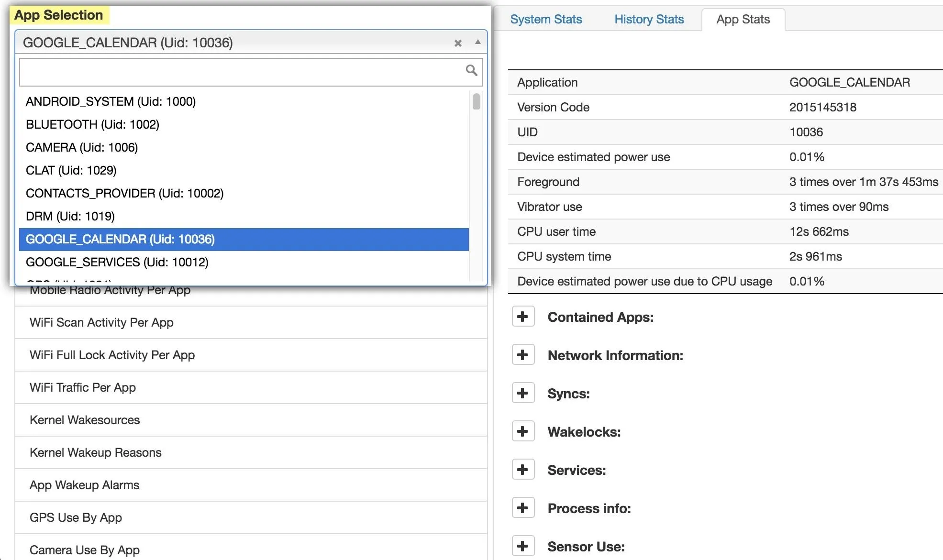Expand the Contained Apps section

[x=523, y=317]
